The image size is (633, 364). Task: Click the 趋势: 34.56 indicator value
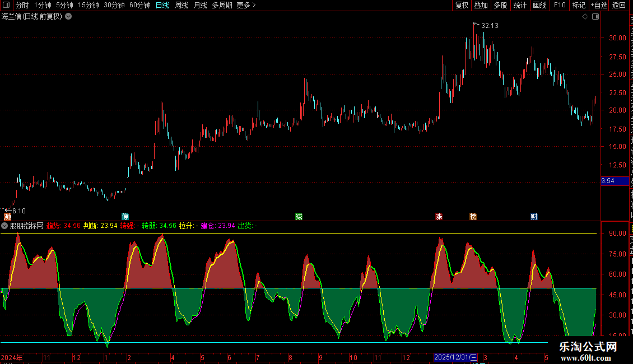pos(63,226)
